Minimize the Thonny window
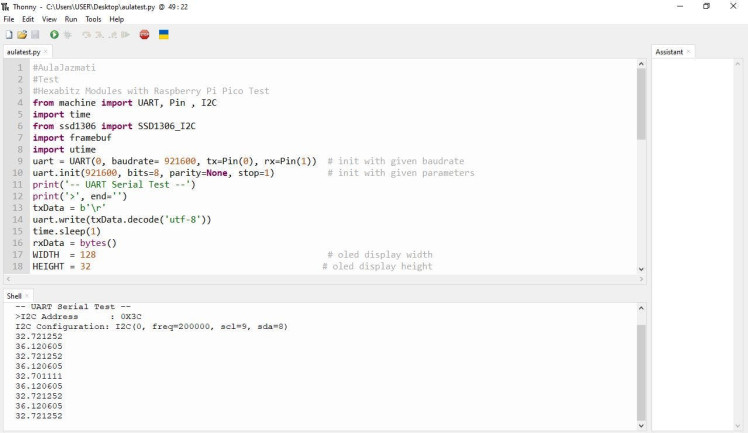 pos(680,7)
